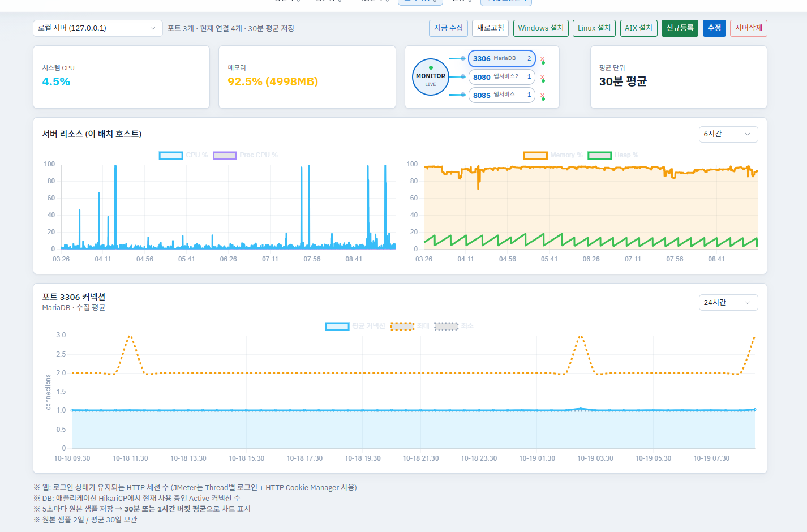
Task: Click the red 서버삭제 button
Action: [x=749, y=28]
